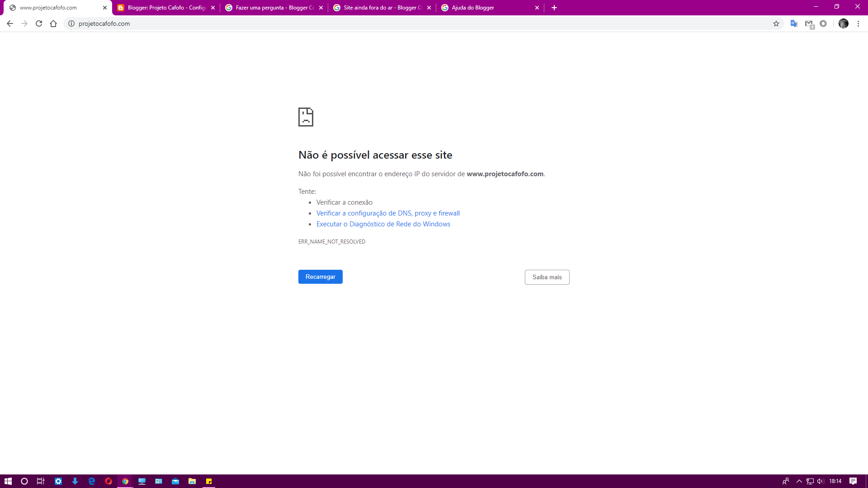
Task: Open the computer monitor taskbar icon
Action: (142, 481)
